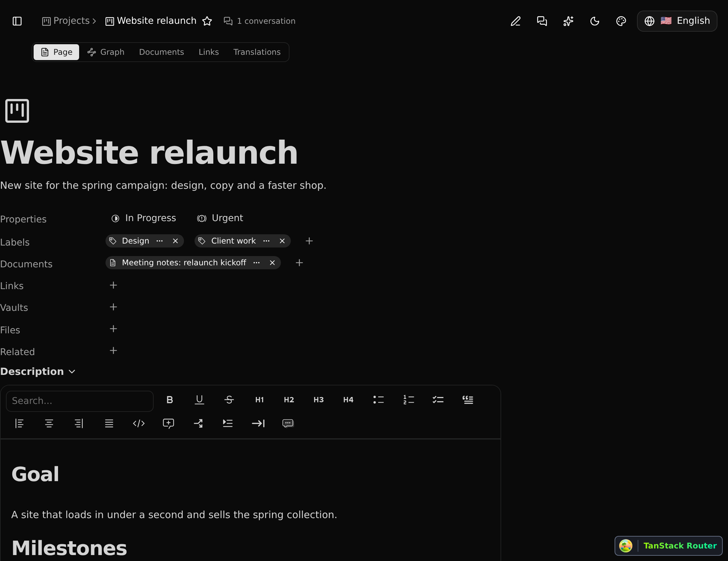Open the edit pencil icon
728x561 pixels.
(515, 21)
